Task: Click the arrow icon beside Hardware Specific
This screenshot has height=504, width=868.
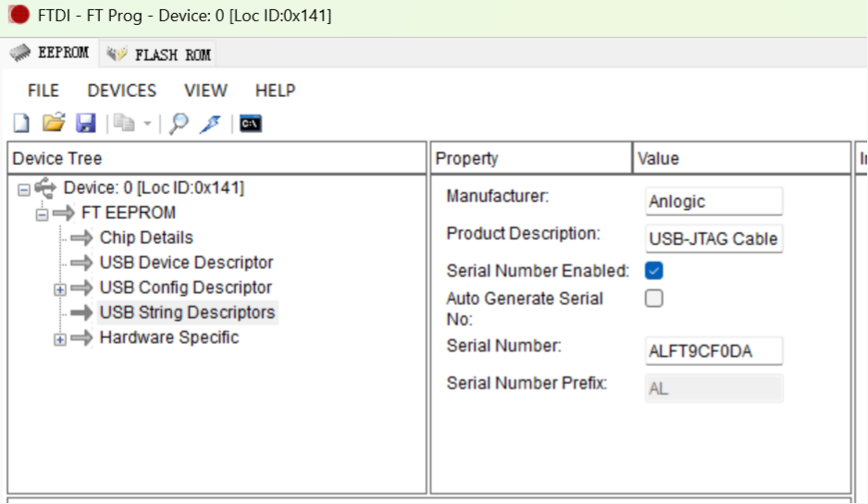Action: 82,338
